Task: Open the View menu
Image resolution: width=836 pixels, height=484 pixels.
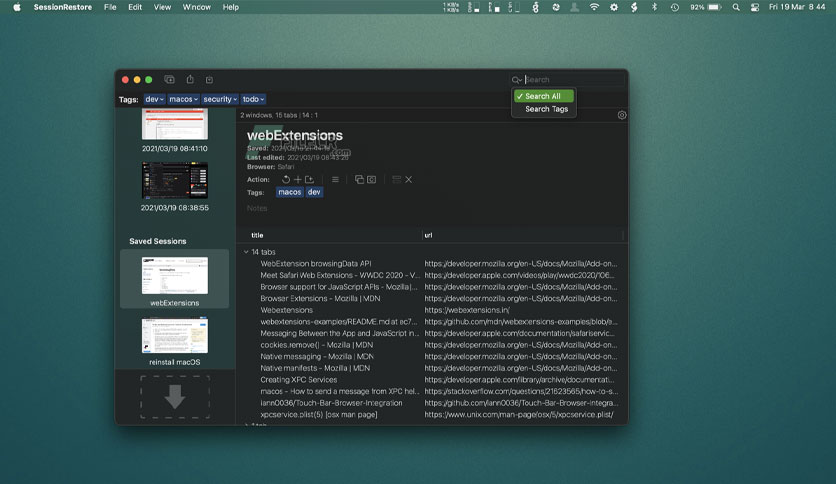Action: 162,7
